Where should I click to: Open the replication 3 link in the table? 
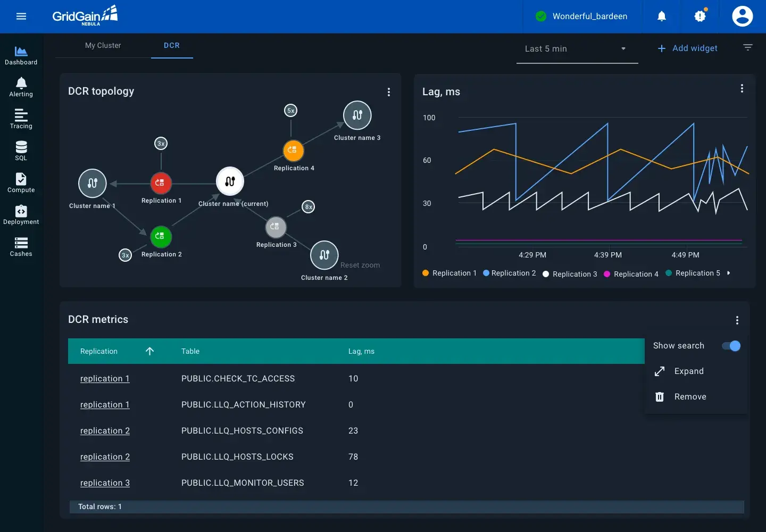tap(105, 483)
